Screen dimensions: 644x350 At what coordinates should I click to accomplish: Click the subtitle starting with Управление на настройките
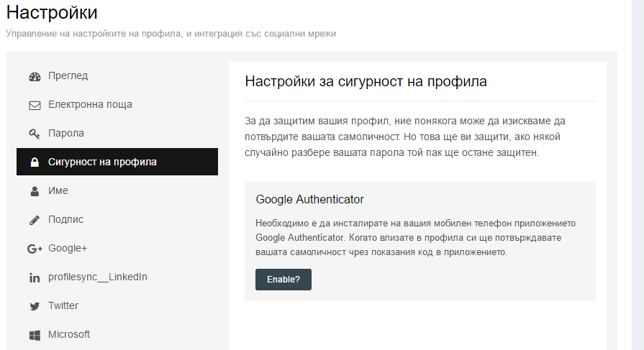tap(171, 34)
